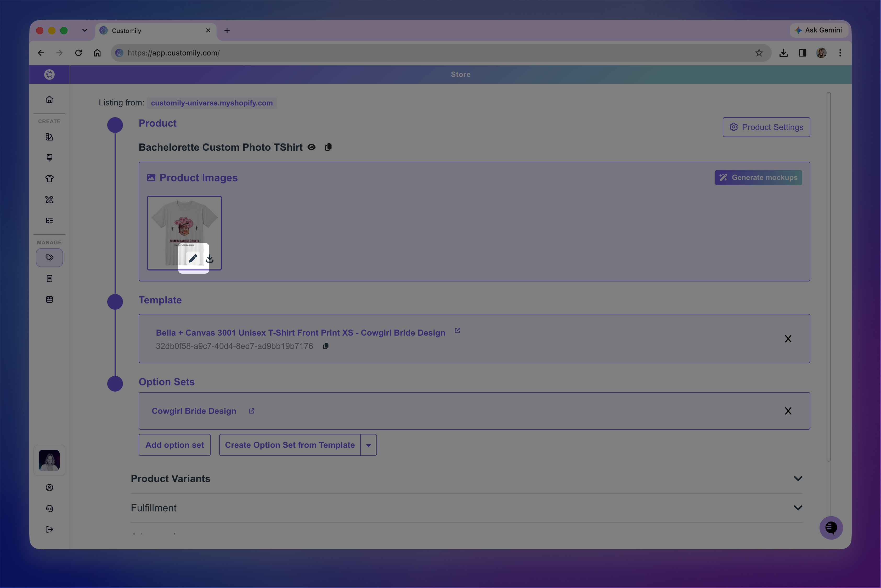
Task: Select the T-shirt product image thumbnail
Action: pyautogui.click(x=184, y=233)
